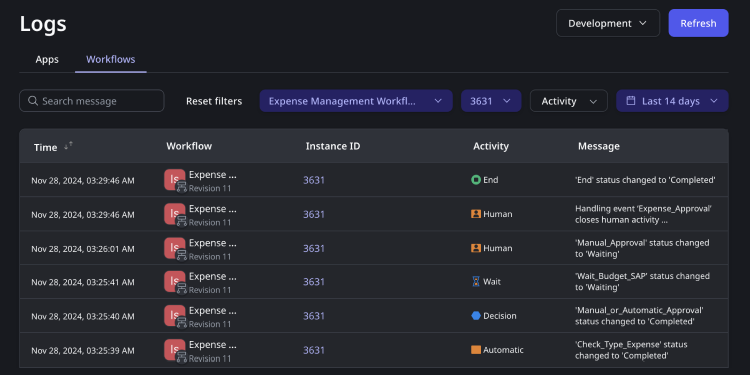Click the orange Automatic activity icon
Viewport: 750px width, 375px height.
tap(475, 350)
